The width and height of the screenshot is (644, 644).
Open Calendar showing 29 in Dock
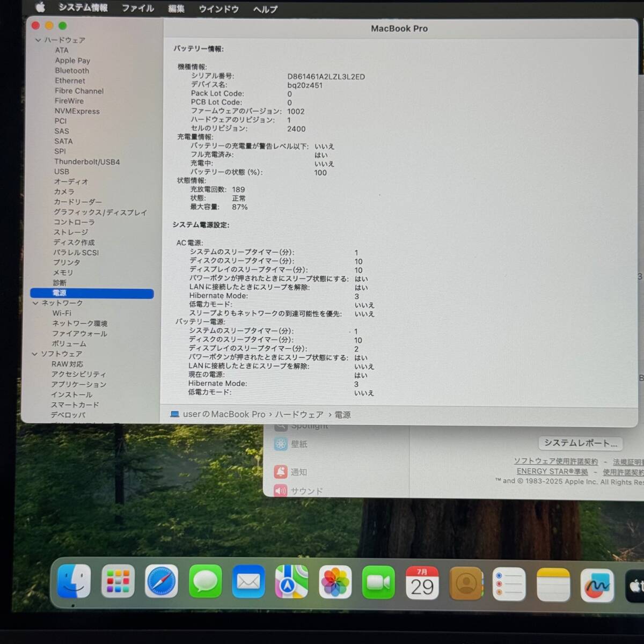tap(422, 583)
